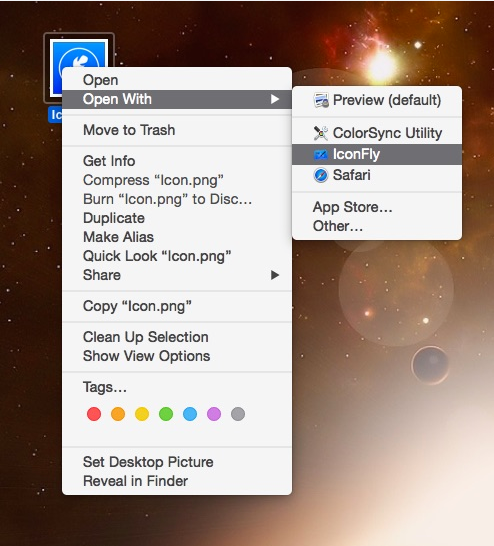Viewport: 494px width, 546px height.
Task: Open the file with IconFly
Action: [377, 154]
